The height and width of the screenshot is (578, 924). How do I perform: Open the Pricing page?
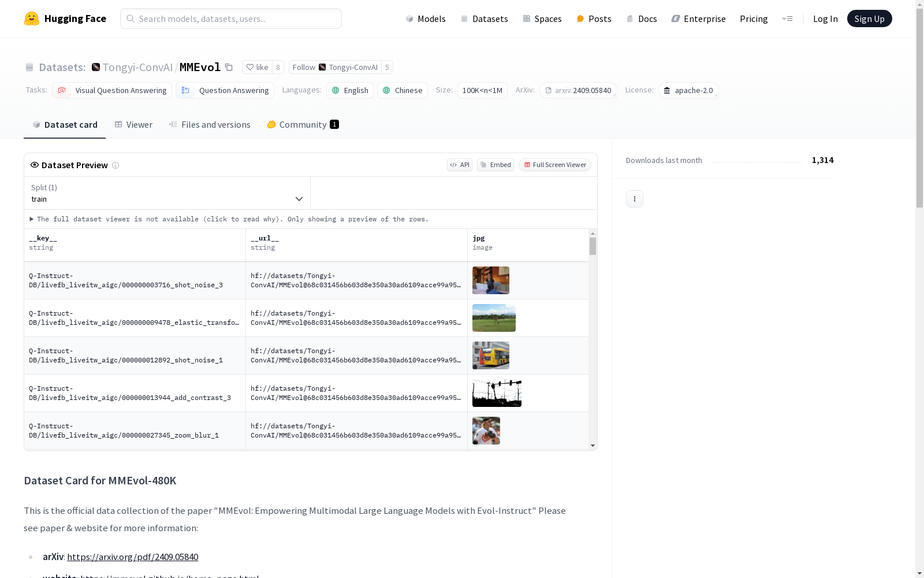[754, 18]
